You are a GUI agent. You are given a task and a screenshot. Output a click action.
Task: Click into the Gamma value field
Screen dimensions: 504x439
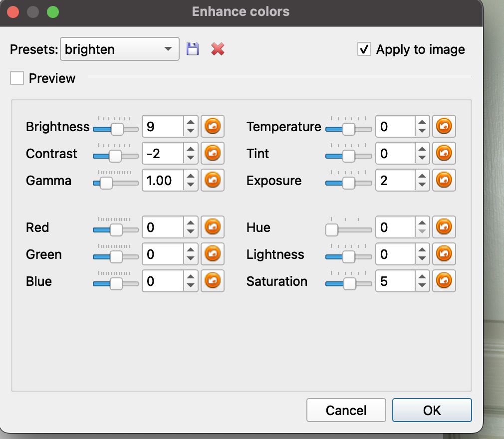163,181
